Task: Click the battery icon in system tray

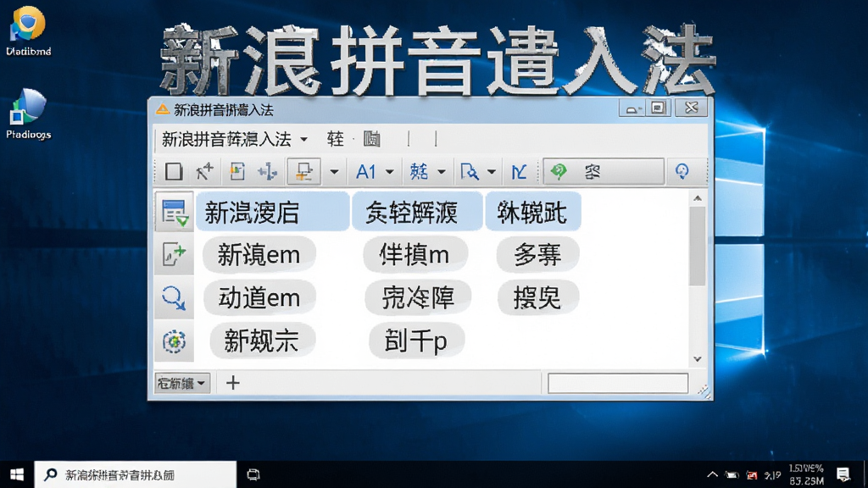Action: point(732,474)
